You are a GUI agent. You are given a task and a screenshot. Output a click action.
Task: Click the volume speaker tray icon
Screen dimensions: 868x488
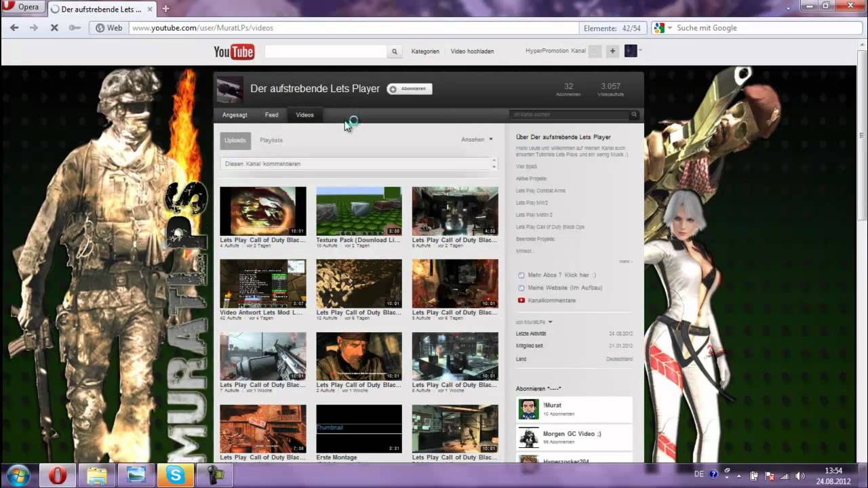800,476
